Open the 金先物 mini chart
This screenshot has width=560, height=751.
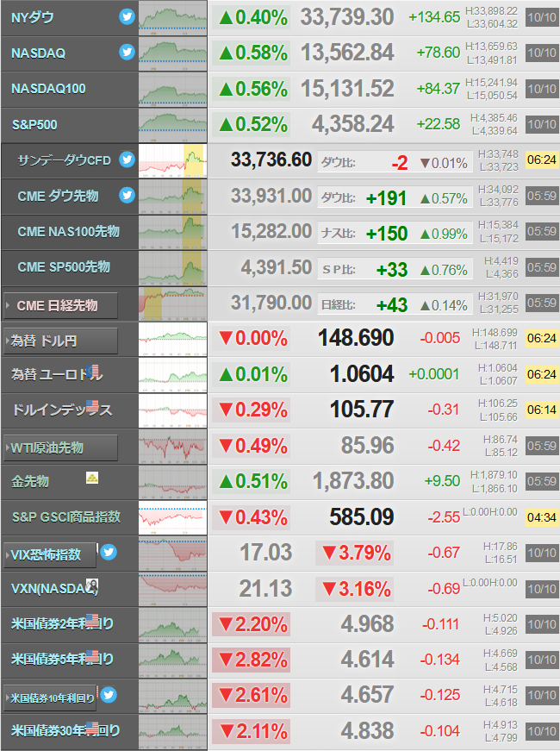click(173, 482)
